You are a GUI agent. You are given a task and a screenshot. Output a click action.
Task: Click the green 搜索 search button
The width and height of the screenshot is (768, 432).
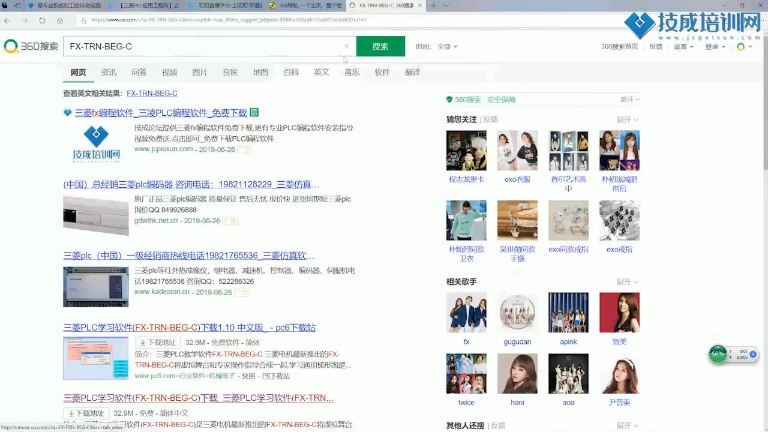click(x=381, y=46)
